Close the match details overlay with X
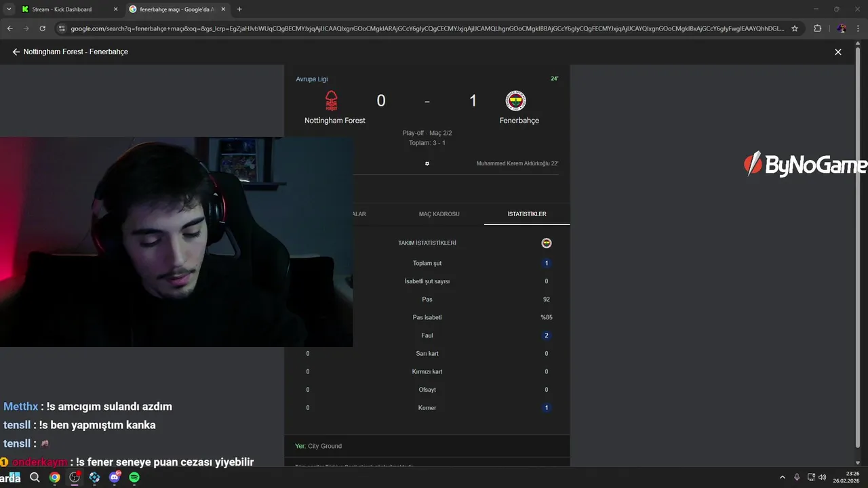The height and width of the screenshot is (488, 868). click(x=838, y=52)
